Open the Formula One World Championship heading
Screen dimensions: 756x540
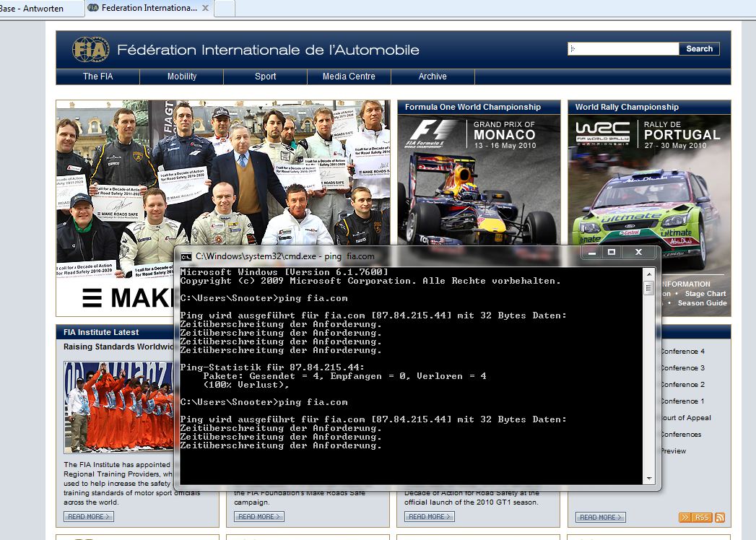(472, 107)
